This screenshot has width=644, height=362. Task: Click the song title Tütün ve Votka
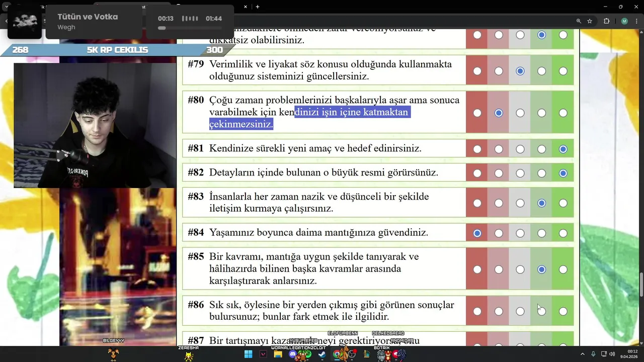coord(88,17)
